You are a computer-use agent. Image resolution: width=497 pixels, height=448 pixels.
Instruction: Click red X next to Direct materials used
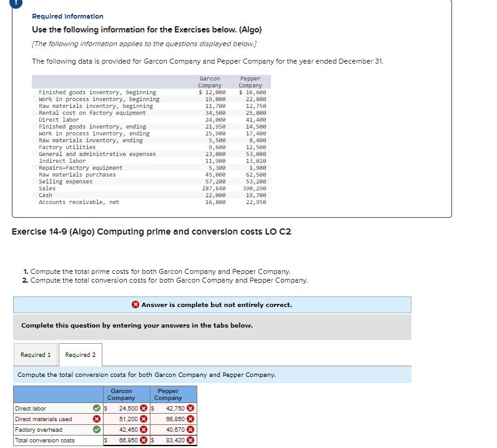[97, 419]
